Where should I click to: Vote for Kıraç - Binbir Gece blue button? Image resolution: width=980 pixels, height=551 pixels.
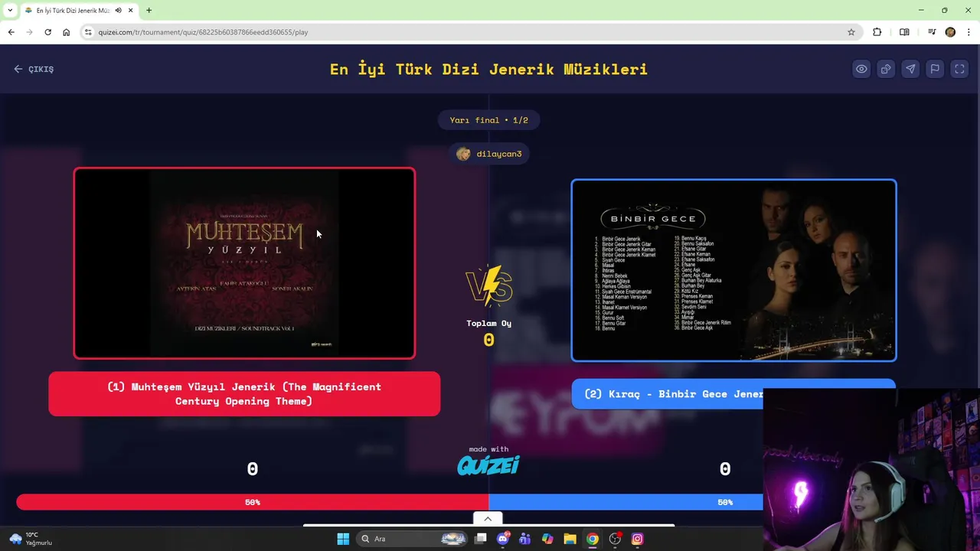coord(733,394)
